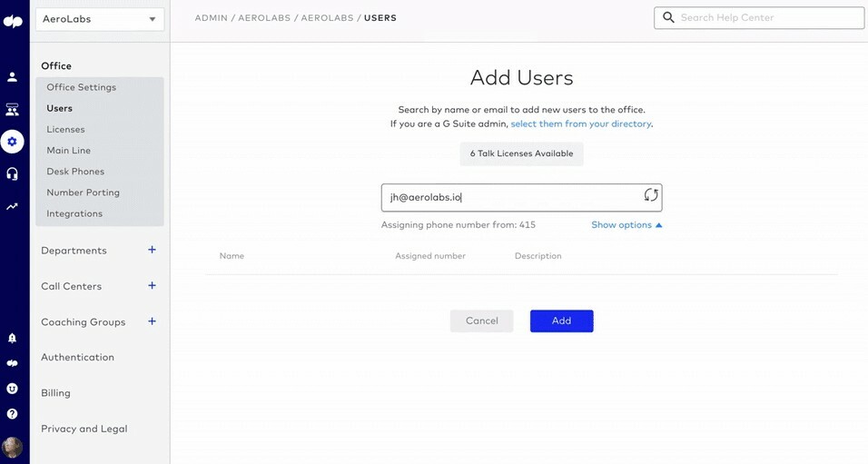Image resolution: width=868 pixels, height=464 pixels.
Task: Add a Department with plus icon
Action: click(152, 250)
